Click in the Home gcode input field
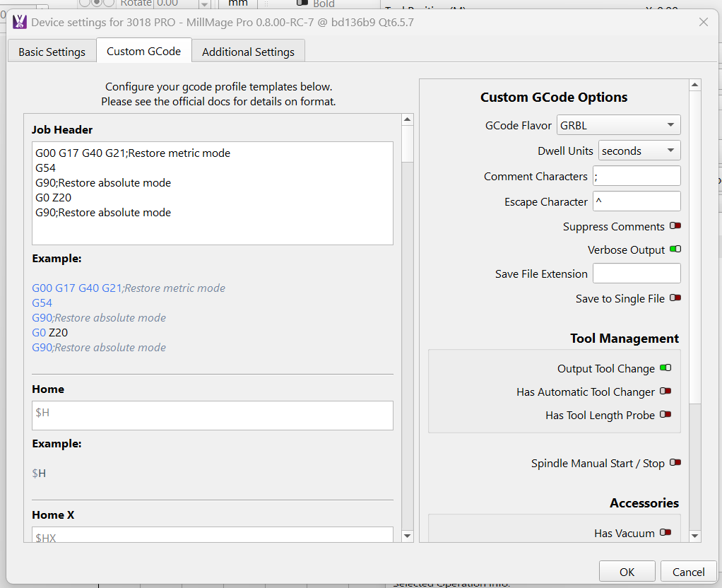Viewport: 722px width, 588px height. pyautogui.click(x=212, y=416)
